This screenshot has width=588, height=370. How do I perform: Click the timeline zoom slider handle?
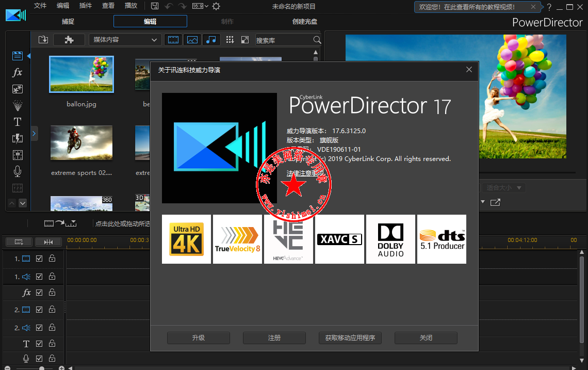click(42, 368)
